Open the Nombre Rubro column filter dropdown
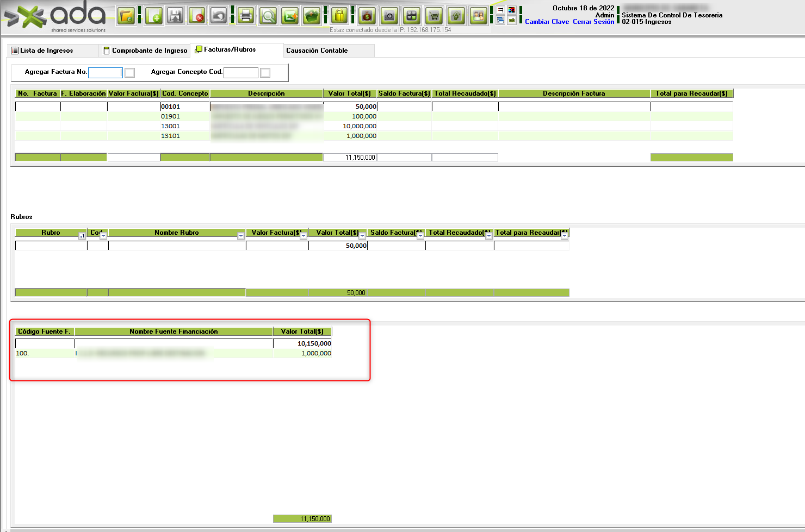 tap(241, 236)
